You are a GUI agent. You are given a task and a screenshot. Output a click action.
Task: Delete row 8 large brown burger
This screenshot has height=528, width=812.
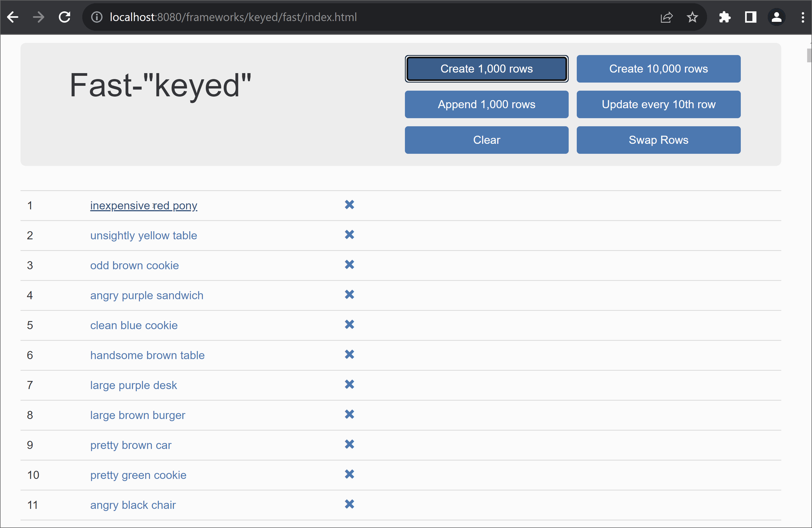point(349,414)
